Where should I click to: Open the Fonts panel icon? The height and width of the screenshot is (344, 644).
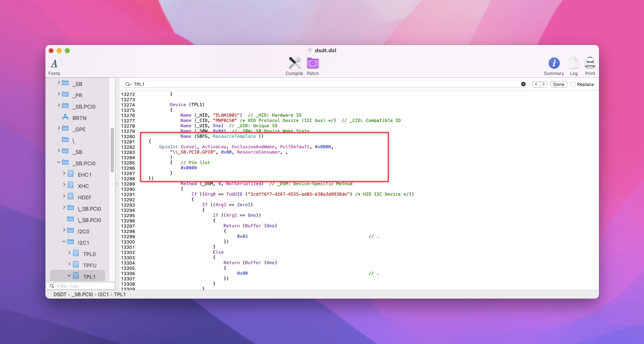tap(54, 64)
